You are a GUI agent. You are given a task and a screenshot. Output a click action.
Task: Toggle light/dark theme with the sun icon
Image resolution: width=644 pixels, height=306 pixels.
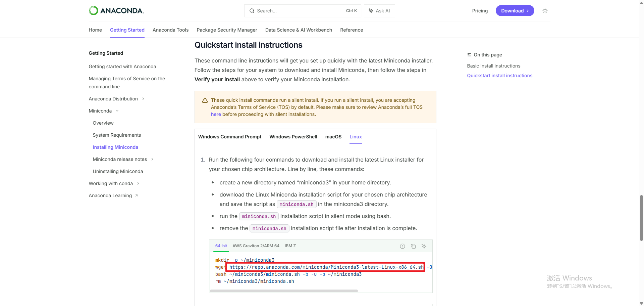545,10
